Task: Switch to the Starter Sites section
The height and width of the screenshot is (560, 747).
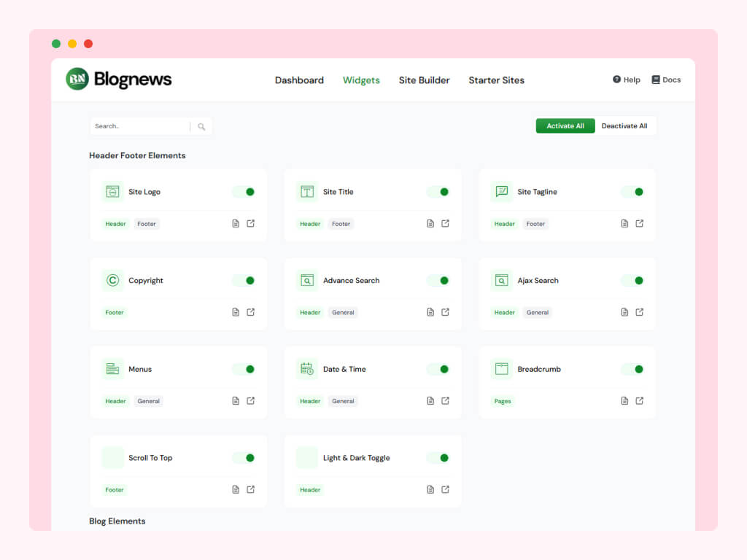Action: tap(496, 80)
